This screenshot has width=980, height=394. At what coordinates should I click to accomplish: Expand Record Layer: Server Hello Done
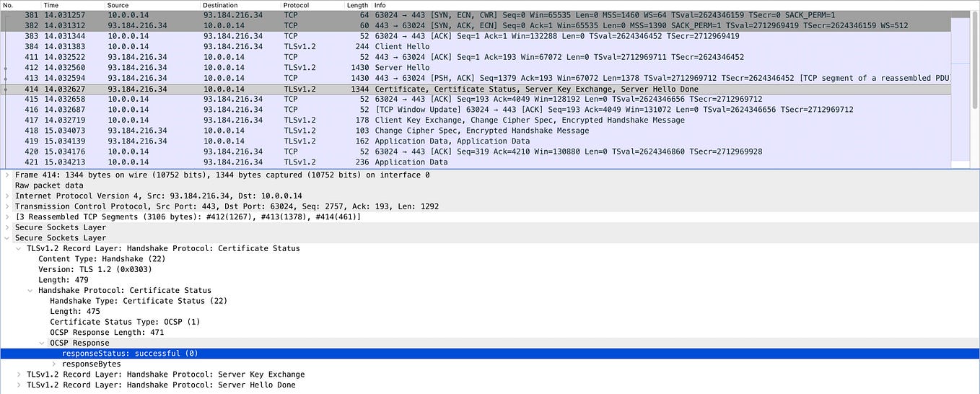[19, 385]
